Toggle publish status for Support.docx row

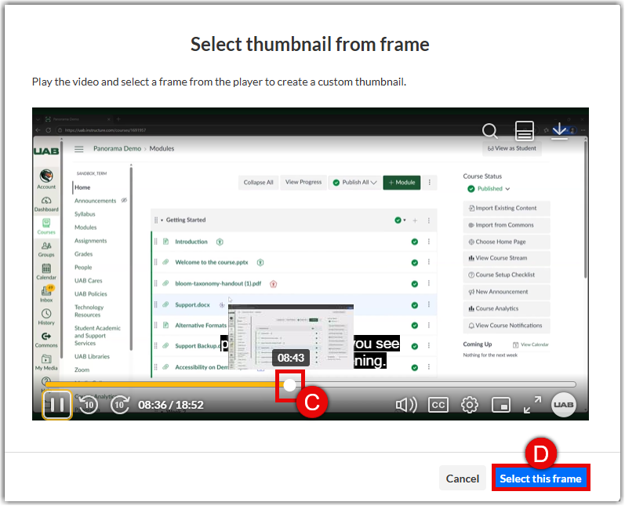pyautogui.click(x=415, y=305)
